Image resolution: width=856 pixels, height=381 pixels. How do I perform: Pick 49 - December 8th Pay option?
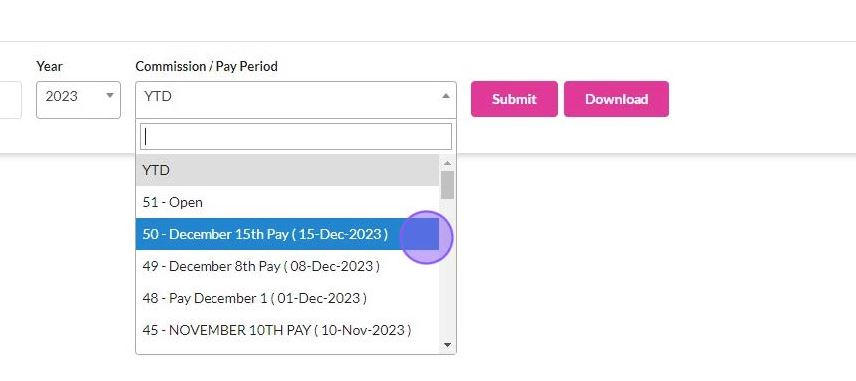pos(287,266)
